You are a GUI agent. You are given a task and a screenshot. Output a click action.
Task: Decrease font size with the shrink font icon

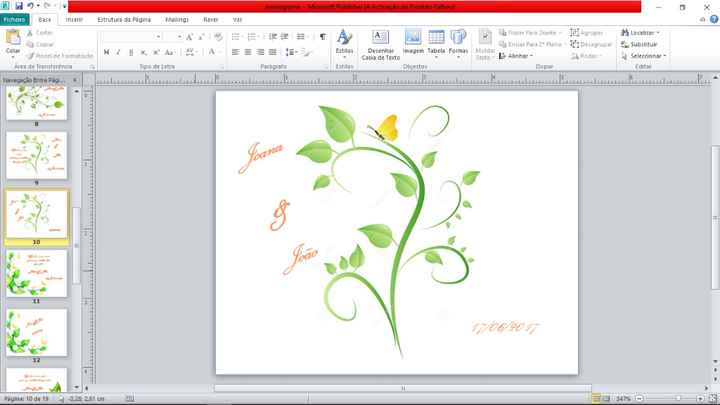click(x=201, y=37)
